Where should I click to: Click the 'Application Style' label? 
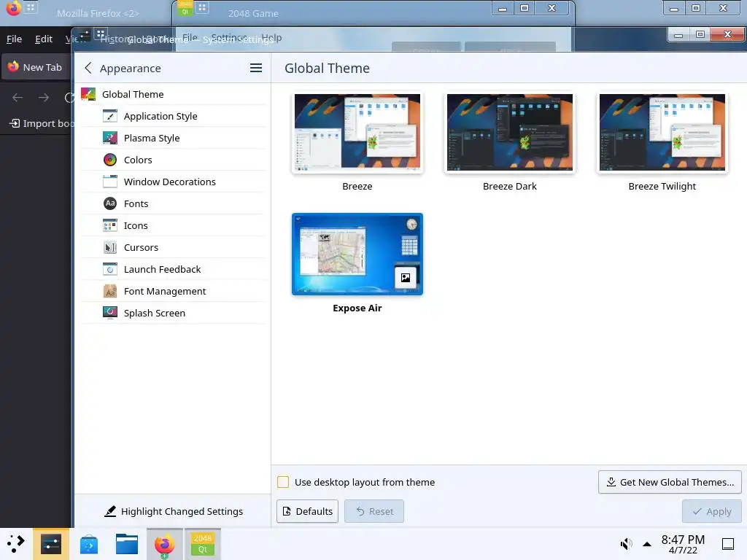[x=160, y=116]
